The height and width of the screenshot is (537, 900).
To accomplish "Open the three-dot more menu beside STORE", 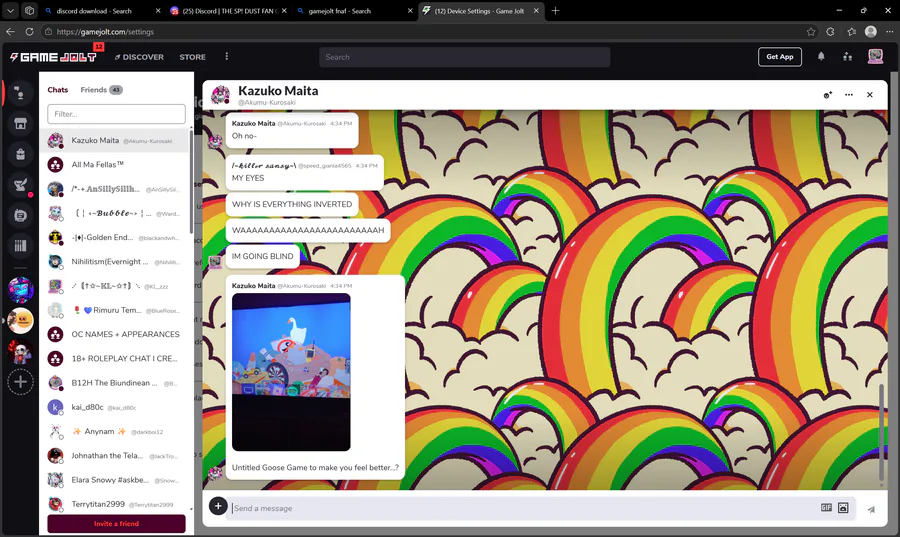I will (x=227, y=56).
